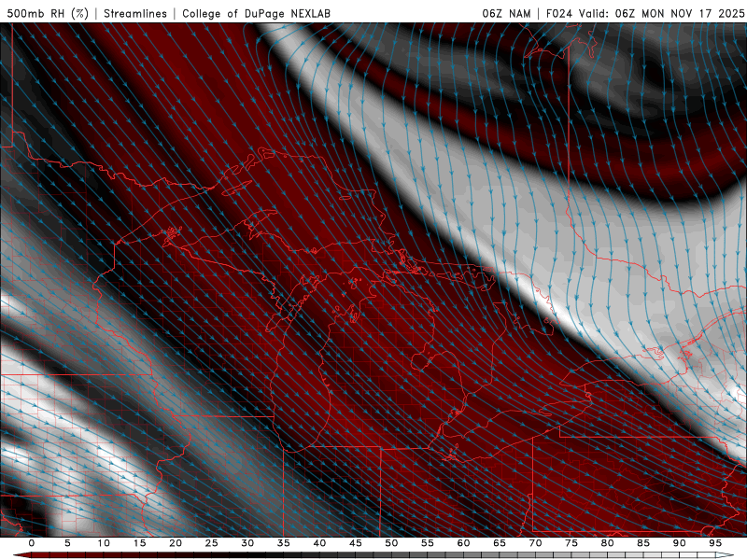Click the "Streamlines" header label
The height and width of the screenshot is (560, 747).
(x=135, y=13)
